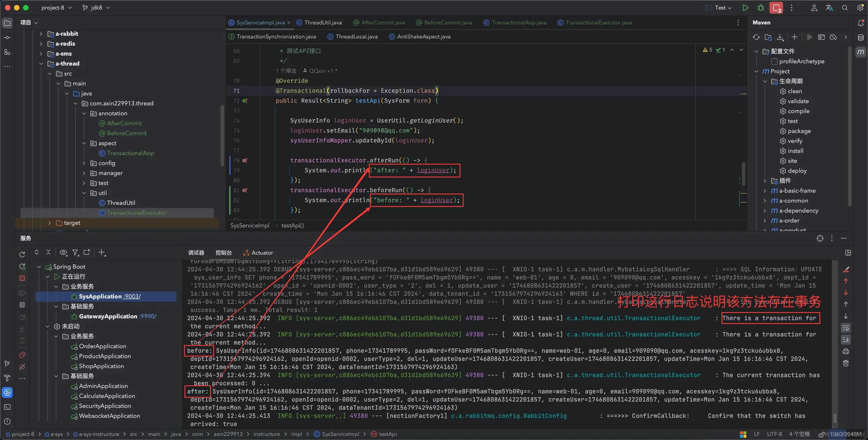The image size is (868, 440).
Task: Stop SysApplication with red stop icon in Services
Action: [22, 278]
